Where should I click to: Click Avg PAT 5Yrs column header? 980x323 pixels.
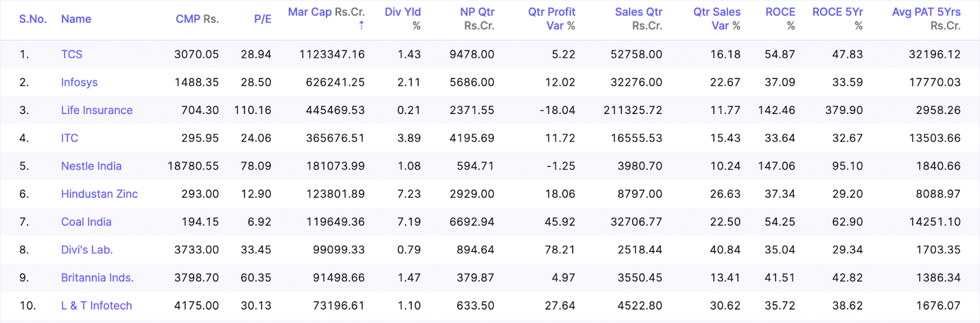pyautogui.click(x=926, y=18)
